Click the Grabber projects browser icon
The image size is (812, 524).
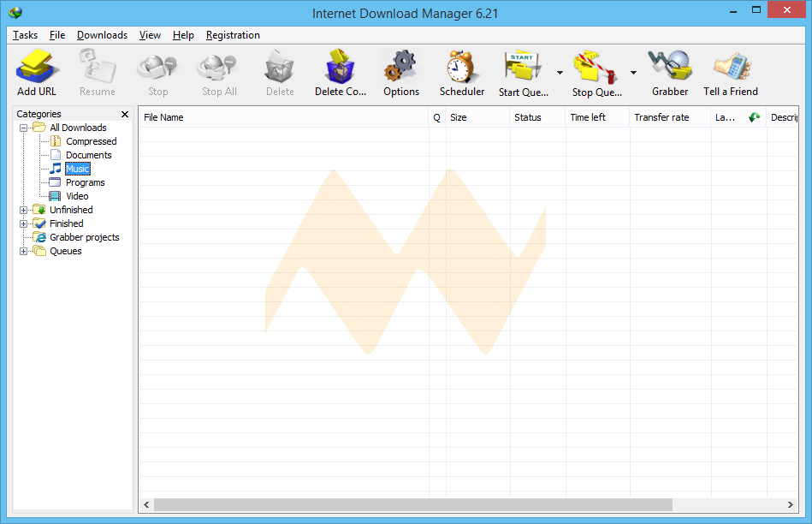pyautogui.click(x=39, y=237)
